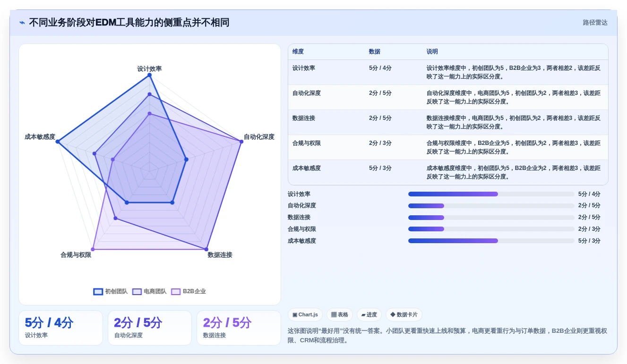Image resolution: width=627 pixels, height=364 pixels.
Task: Click the 数据卡片 tag chip
Action: tap(404, 315)
